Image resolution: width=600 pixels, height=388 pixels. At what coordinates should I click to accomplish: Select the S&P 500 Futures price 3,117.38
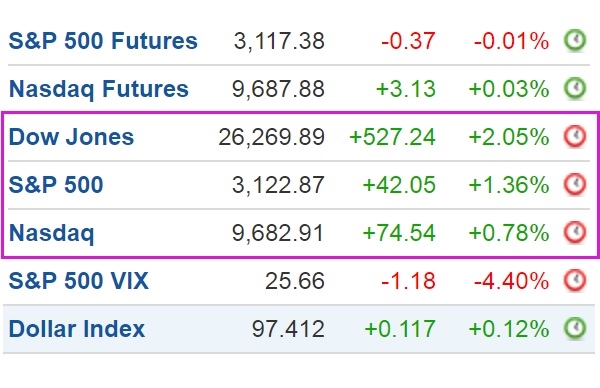click(279, 41)
